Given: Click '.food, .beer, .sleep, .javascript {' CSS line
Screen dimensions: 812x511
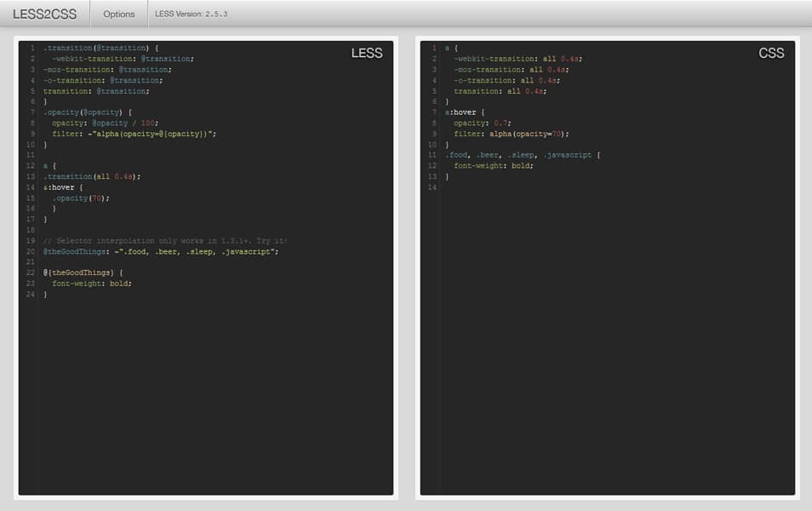Looking at the screenshot, I should coord(523,156).
